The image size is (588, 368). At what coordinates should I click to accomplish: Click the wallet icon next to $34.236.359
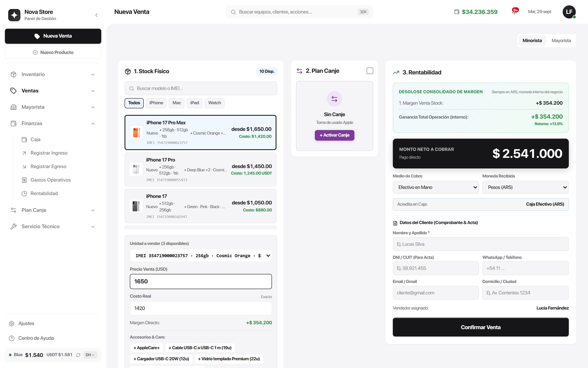457,12
